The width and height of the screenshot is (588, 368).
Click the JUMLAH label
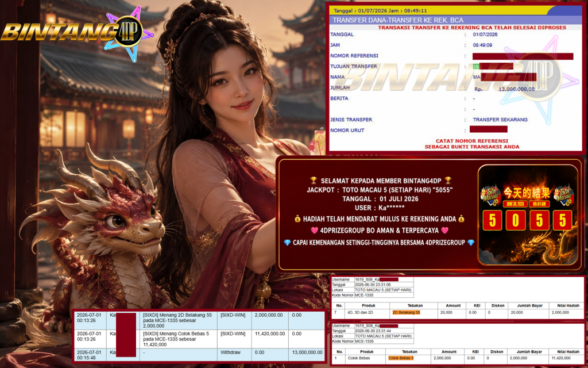point(340,87)
